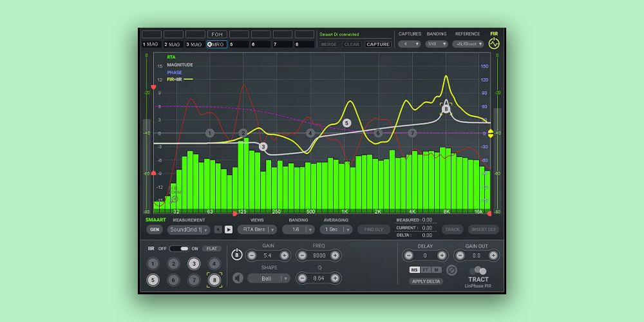Click the CLEAR button
This screenshot has width=644, height=322.
352,44
